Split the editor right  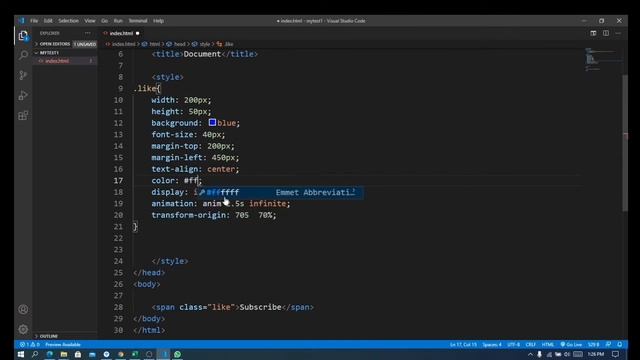606,33
